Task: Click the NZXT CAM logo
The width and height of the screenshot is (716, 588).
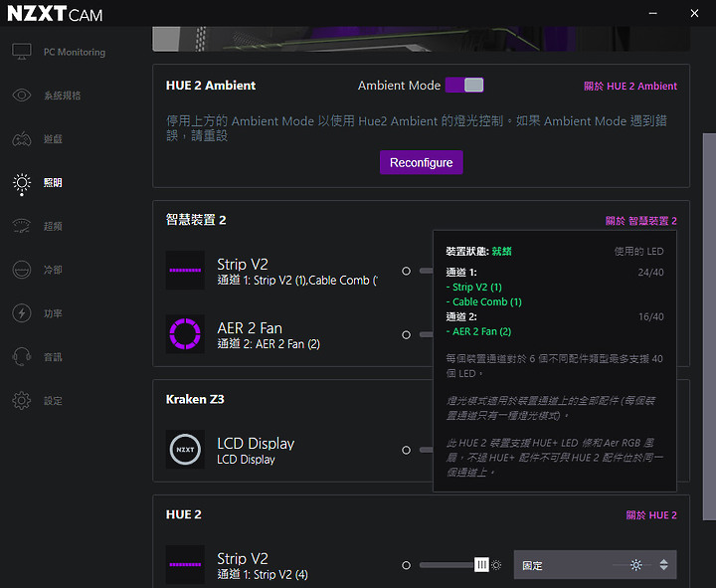Action: (x=55, y=14)
